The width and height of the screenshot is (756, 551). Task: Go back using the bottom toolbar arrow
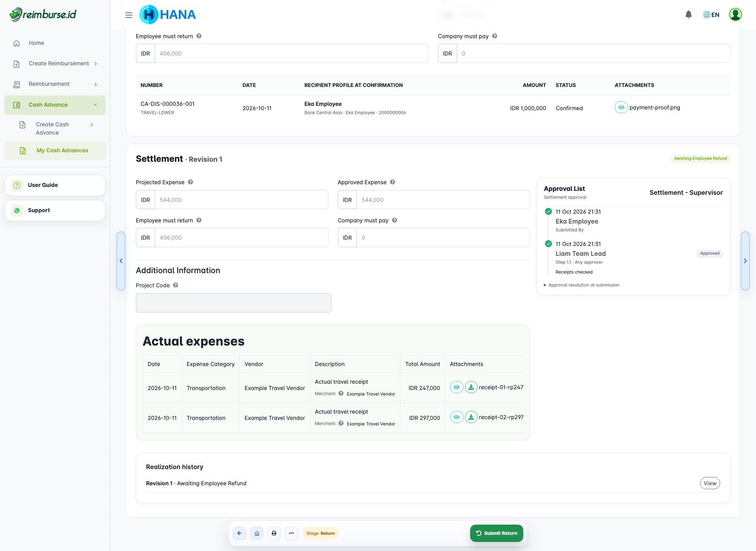point(239,533)
